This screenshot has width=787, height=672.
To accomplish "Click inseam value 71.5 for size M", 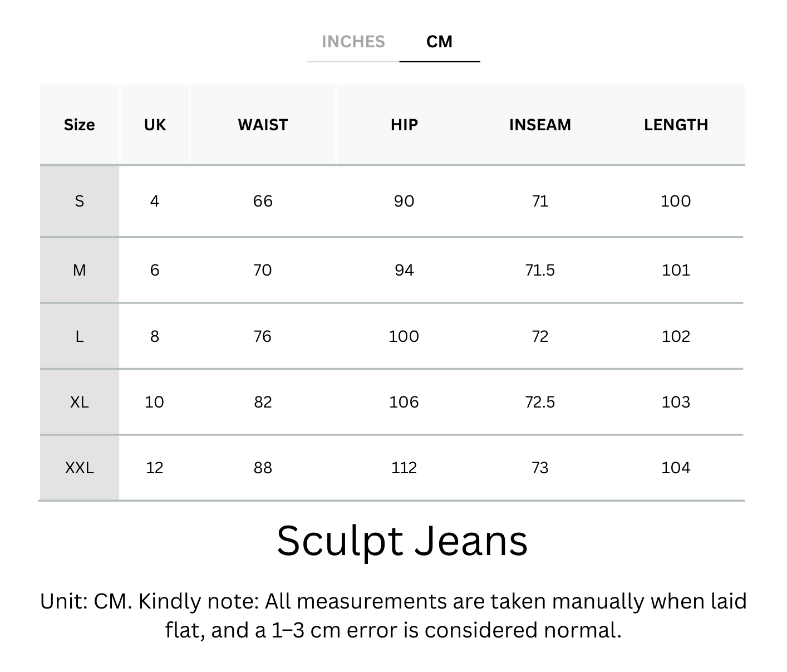I will coord(540,270).
